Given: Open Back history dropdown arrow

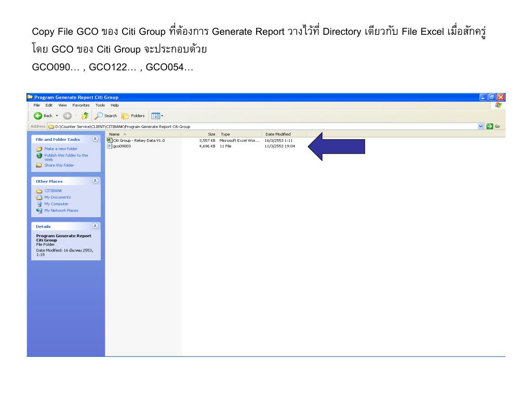Looking at the screenshot, I should point(57,116).
